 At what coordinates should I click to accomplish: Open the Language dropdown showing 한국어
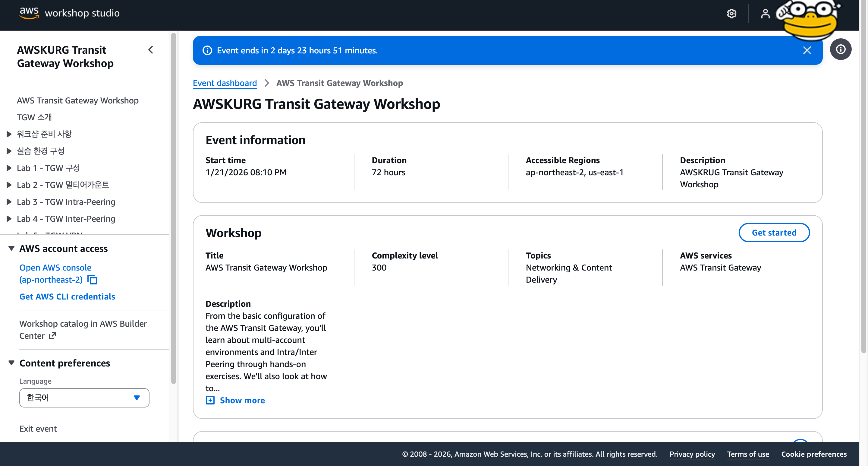84,398
